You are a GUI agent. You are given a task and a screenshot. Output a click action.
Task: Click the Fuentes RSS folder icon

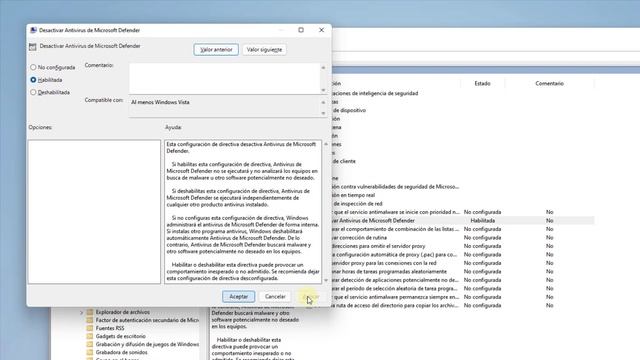(90, 328)
